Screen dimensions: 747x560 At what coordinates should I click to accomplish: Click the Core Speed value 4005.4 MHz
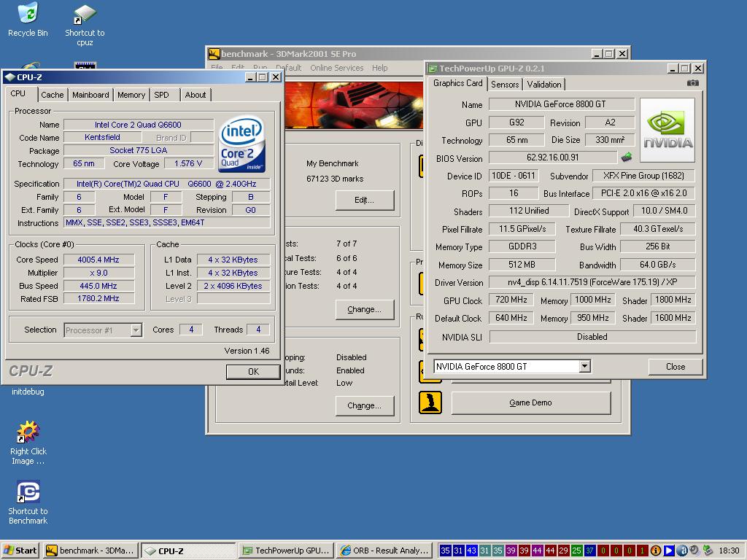point(98,260)
